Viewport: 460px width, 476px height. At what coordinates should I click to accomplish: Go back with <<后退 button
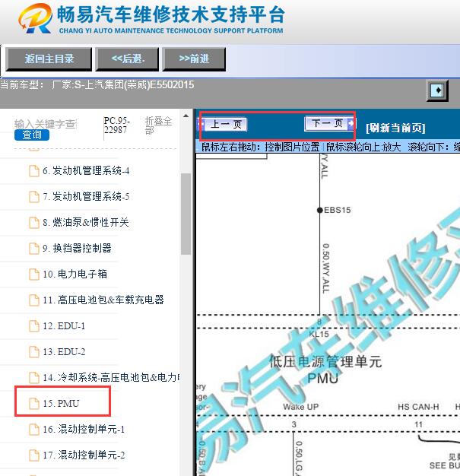click(x=127, y=59)
